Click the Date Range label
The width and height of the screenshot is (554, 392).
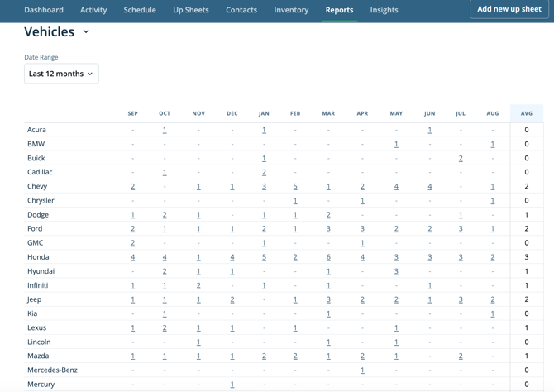point(41,57)
